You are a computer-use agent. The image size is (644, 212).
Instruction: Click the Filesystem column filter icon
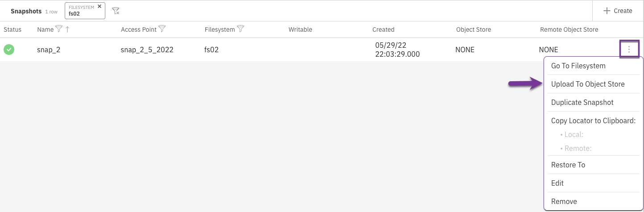coord(241,29)
